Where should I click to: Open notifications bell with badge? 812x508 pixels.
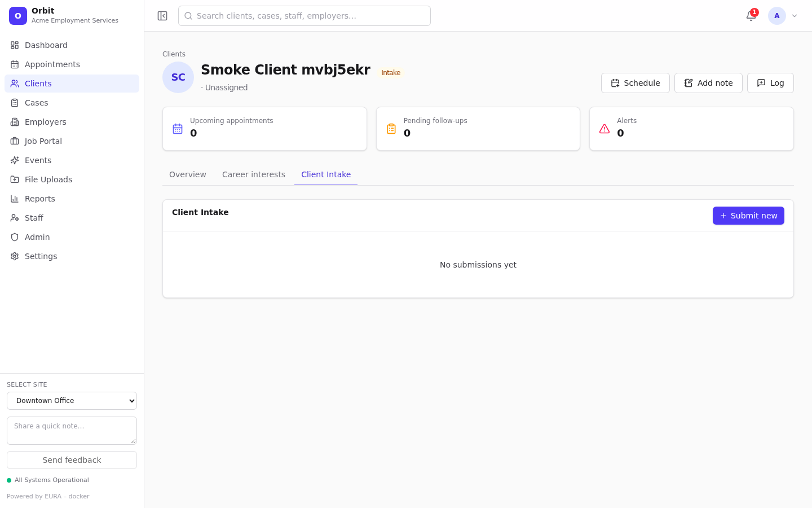(751, 16)
